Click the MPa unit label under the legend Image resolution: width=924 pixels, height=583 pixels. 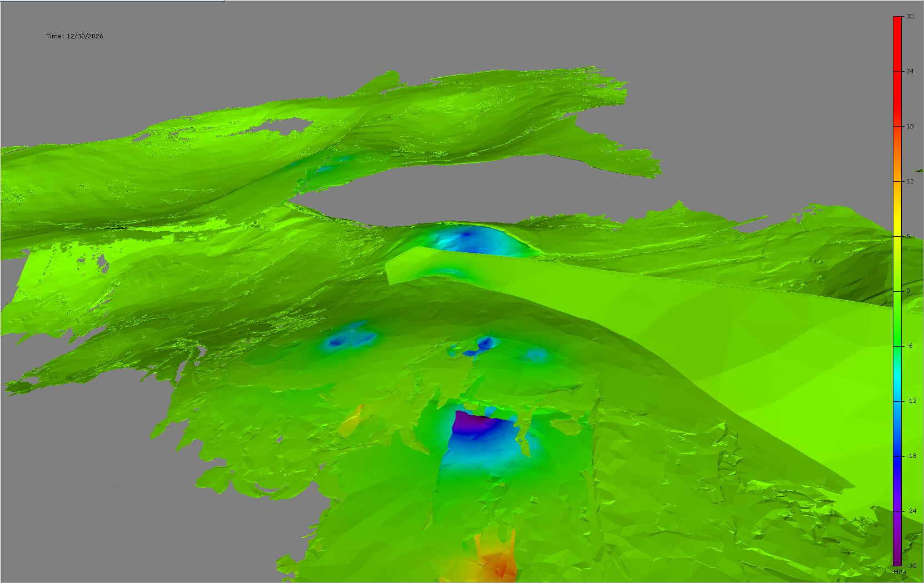pos(900,572)
